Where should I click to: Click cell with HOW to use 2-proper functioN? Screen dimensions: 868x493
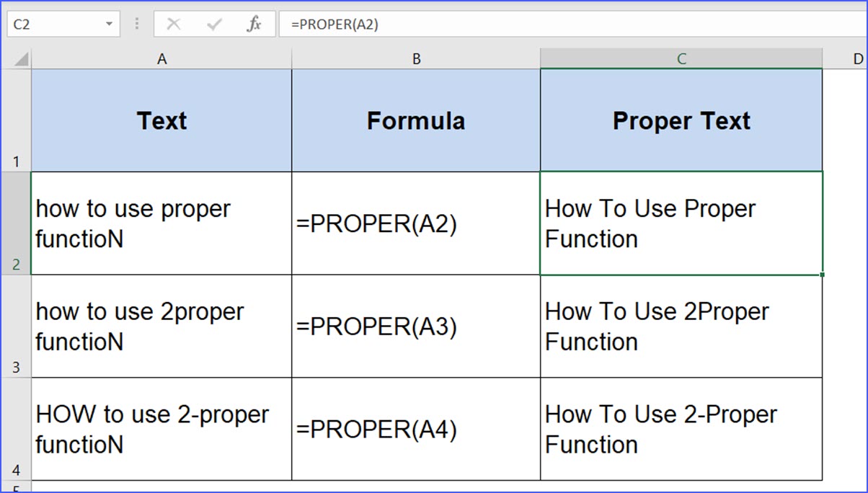click(161, 429)
